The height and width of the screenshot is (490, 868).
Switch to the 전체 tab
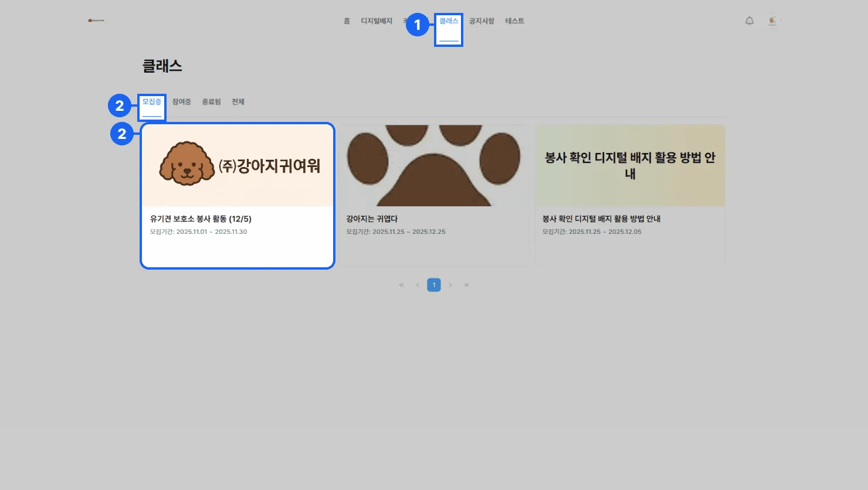coord(238,102)
